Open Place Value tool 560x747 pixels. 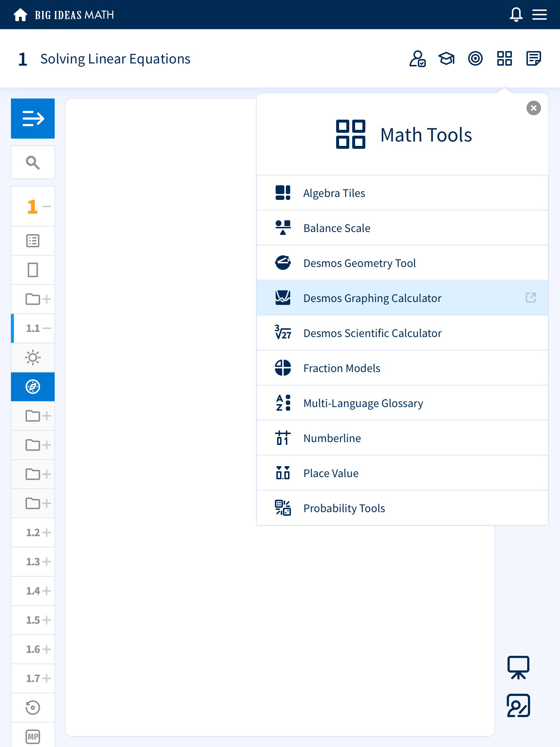tap(402, 473)
